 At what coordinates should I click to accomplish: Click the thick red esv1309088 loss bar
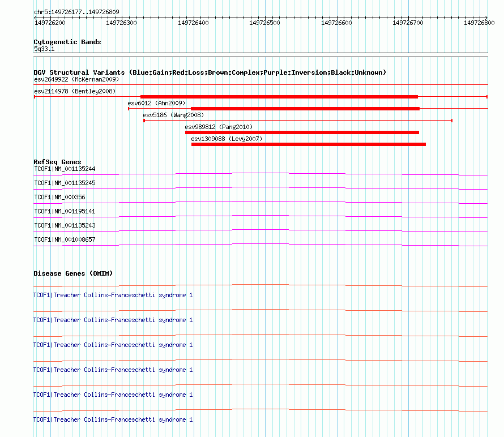[x=308, y=144]
